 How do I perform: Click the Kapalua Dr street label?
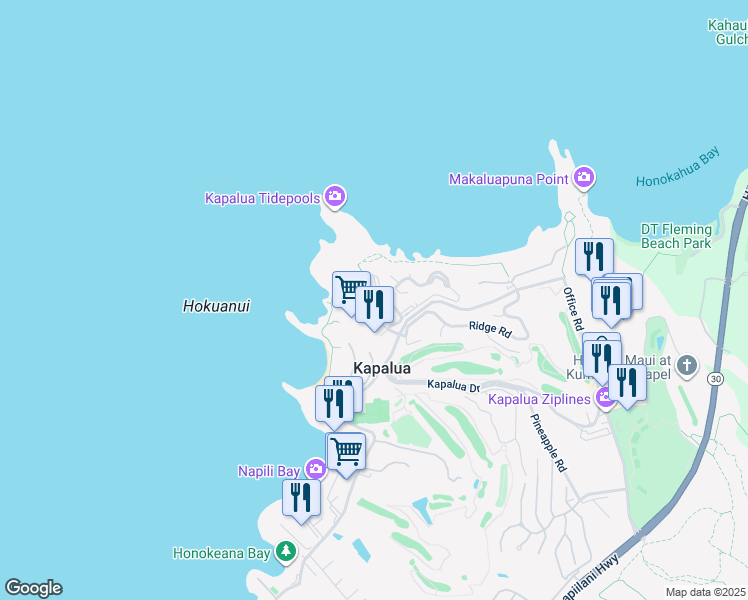click(x=453, y=385)
